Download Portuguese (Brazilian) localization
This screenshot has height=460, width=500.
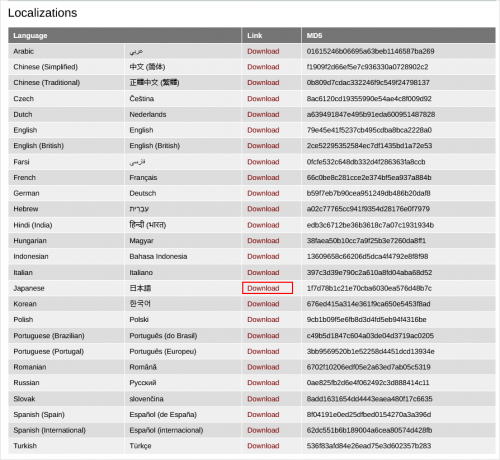pyautogui.click(x=263, y=335)
